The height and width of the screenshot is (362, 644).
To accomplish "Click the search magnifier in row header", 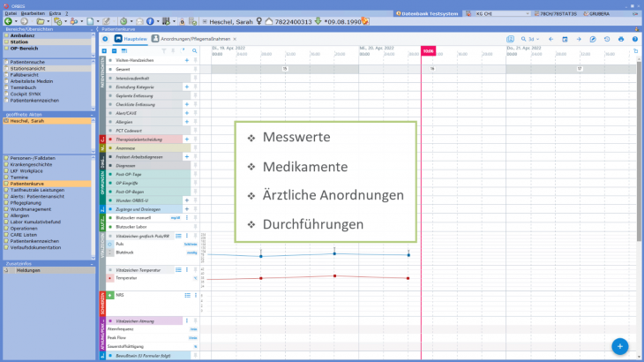I will coord(194,50).
